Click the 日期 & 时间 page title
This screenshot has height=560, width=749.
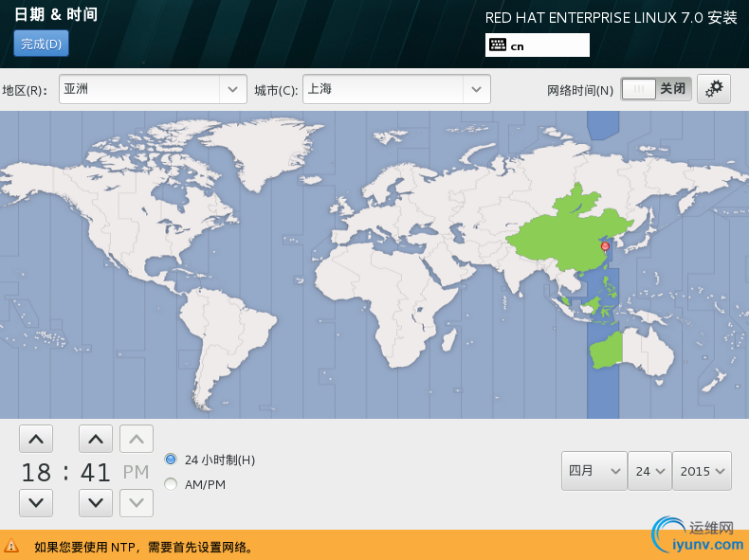coord(56,14)
